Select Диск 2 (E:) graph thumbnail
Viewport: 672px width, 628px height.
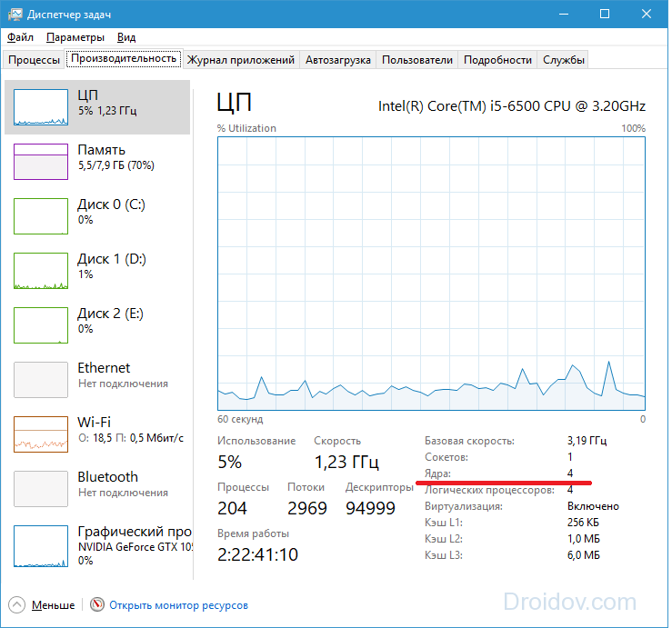(41, 324)
